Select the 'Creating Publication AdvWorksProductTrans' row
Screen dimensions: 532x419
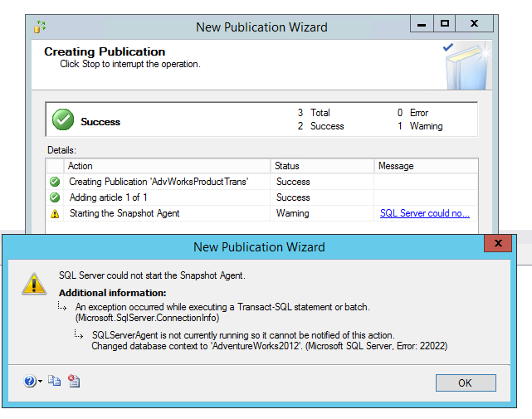click(x=159, y=182)
